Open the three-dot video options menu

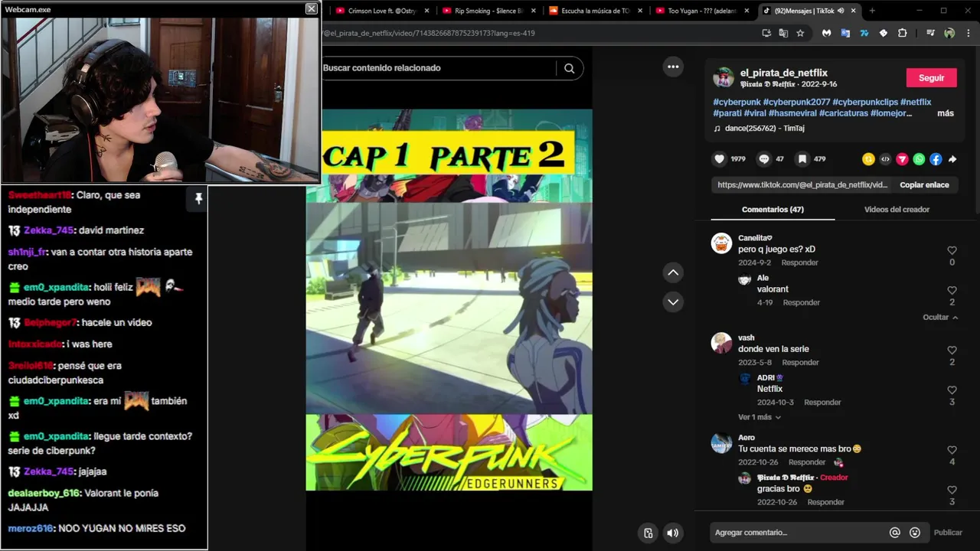coord(673,67)
